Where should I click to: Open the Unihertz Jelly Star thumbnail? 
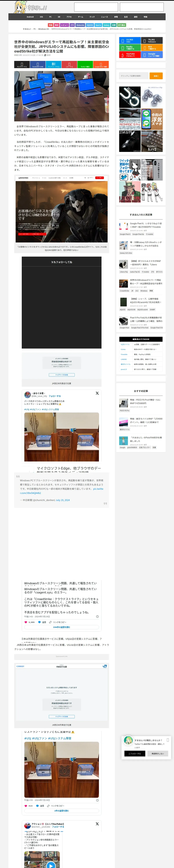click(130, 97)
